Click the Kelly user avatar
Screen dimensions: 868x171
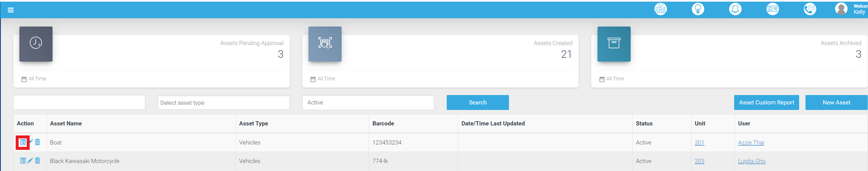point(841,9)
